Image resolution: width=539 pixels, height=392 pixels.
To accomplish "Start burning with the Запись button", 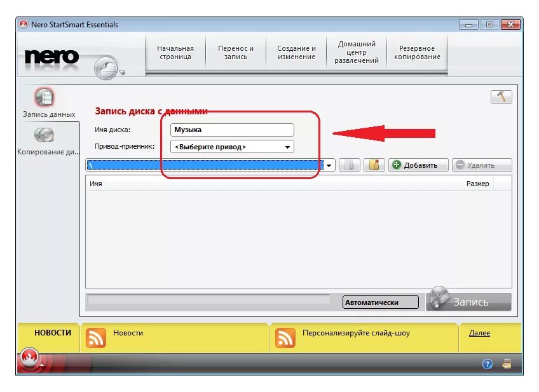I will (469, 301).
